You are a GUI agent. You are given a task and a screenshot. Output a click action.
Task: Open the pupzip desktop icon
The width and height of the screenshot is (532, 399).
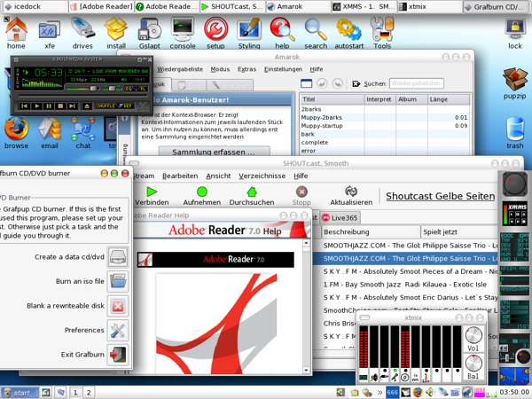point(515,83)
